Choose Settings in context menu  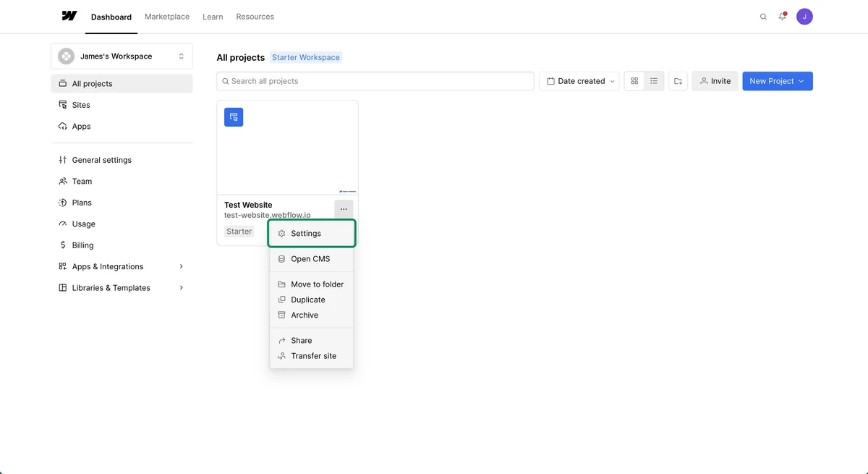point(312,234)
